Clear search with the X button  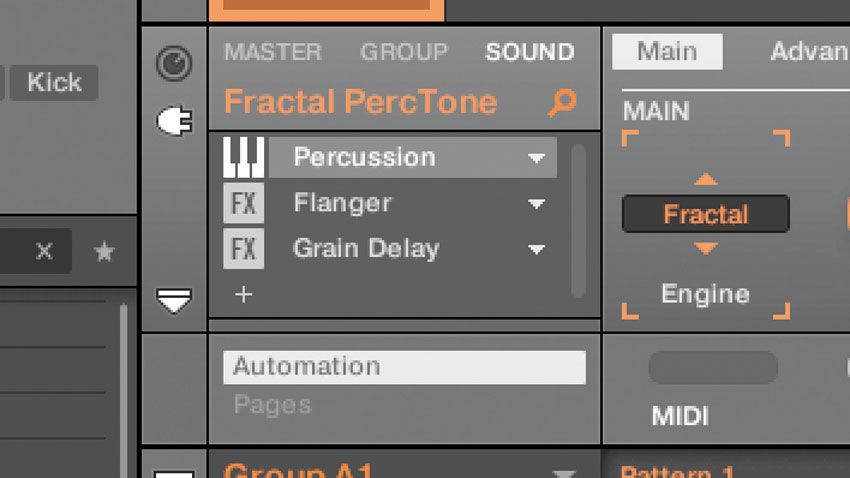[x=44, y=251]
